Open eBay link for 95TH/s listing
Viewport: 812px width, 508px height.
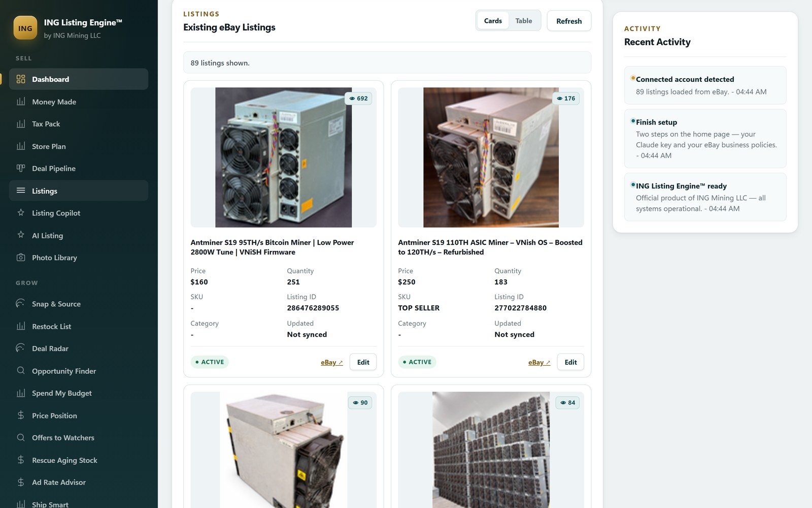(x=332, y=362)
